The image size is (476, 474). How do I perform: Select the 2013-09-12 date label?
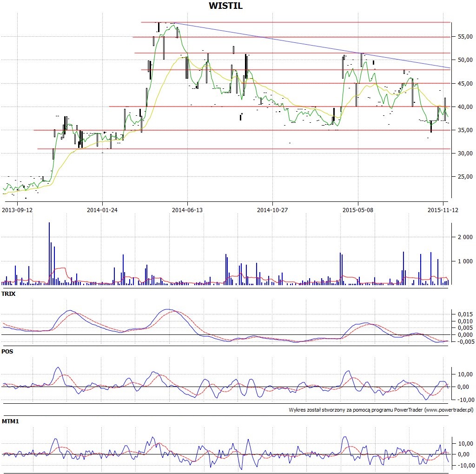[17, 210]
